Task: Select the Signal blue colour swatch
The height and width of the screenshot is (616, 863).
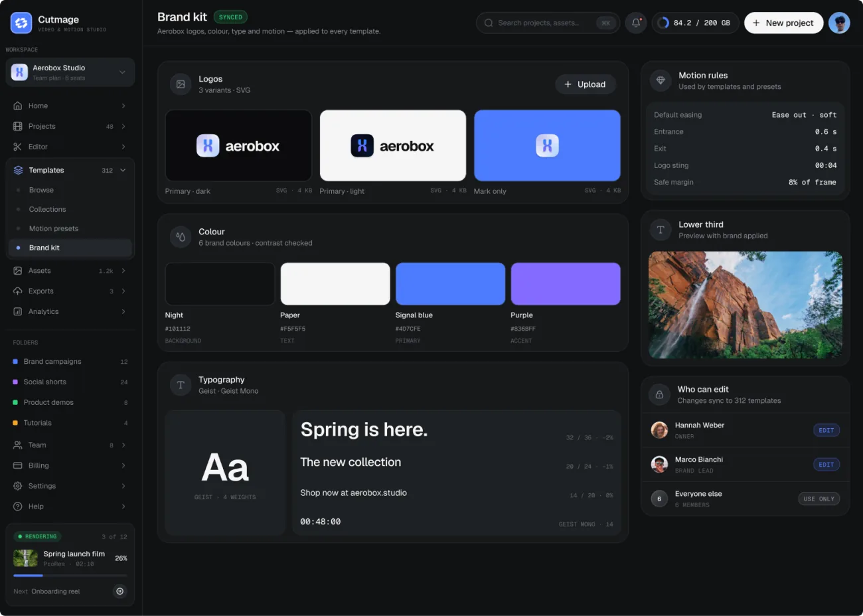Action: [450, 284]
